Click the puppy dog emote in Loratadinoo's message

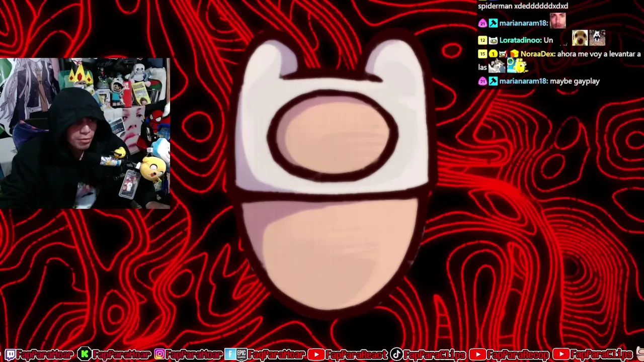(x=580, y=38)
